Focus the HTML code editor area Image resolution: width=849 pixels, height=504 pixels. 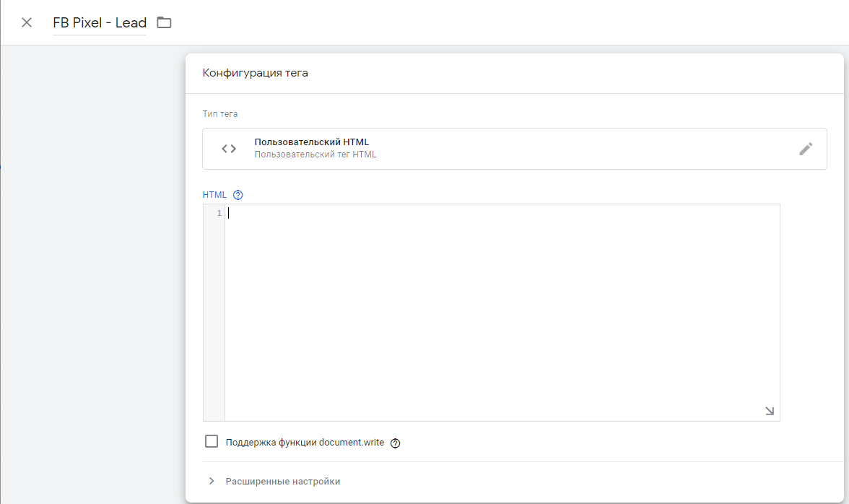pyautogui.click(x=502, y=312)
